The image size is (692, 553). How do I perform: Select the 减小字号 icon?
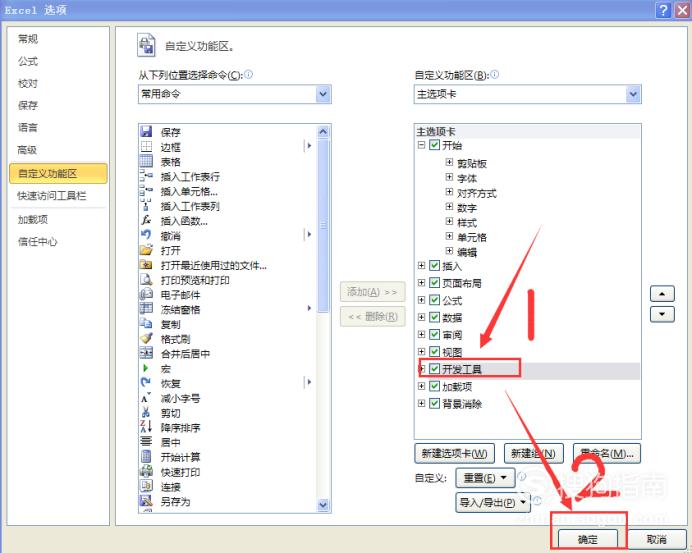tap(146, 398)
